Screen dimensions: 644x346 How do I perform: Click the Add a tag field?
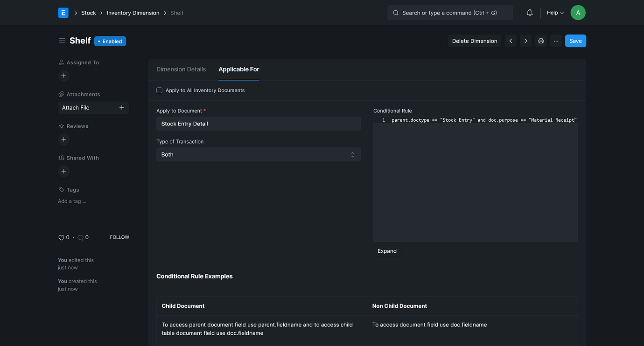coord(72,201)
